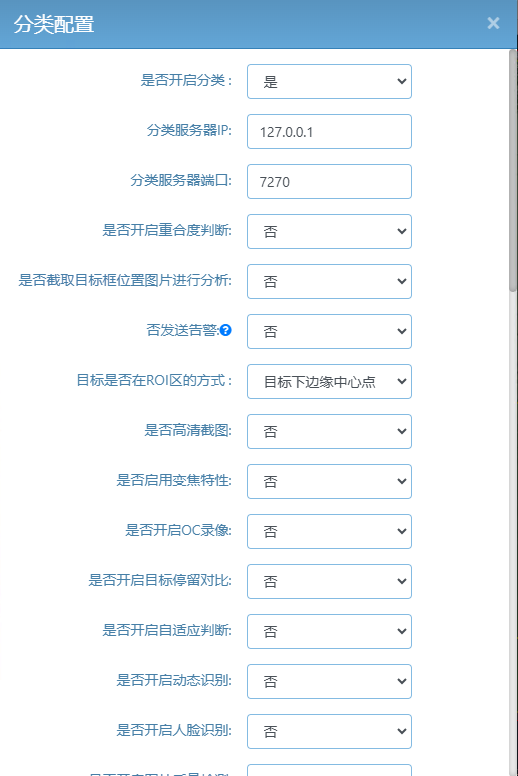Viewport: 518px width, 776px height.
Task: Open the 是否开启OC录像 dropdown
Action: point(330,532)
